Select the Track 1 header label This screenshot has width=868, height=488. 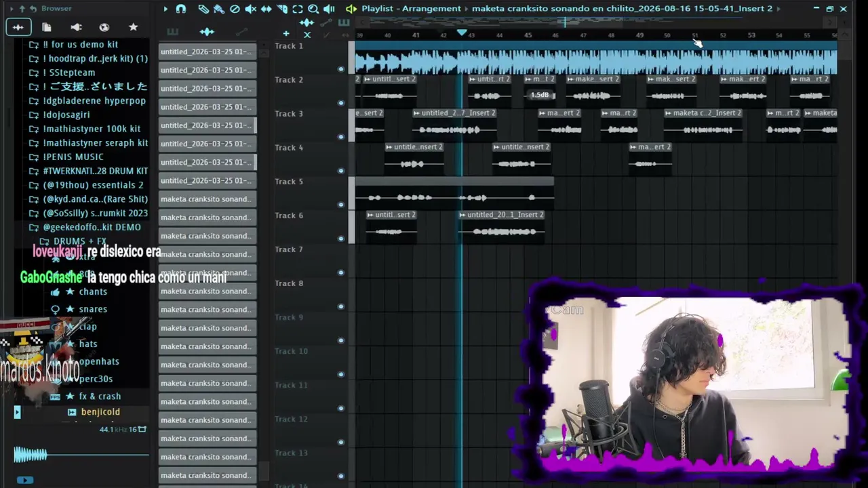click(289, 46)
